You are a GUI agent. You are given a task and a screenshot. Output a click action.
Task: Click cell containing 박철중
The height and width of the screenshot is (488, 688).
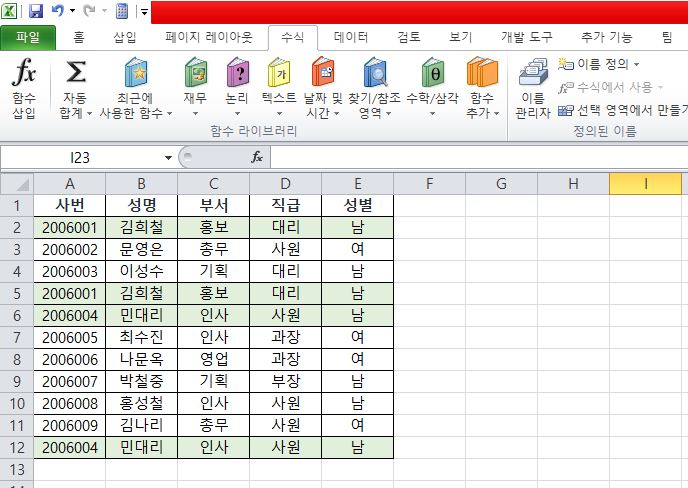pos(141,381)
